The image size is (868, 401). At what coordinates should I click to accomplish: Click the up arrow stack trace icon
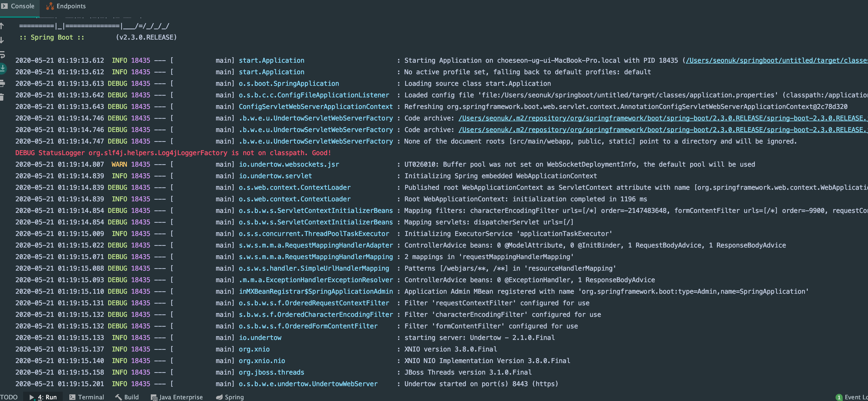2,26
